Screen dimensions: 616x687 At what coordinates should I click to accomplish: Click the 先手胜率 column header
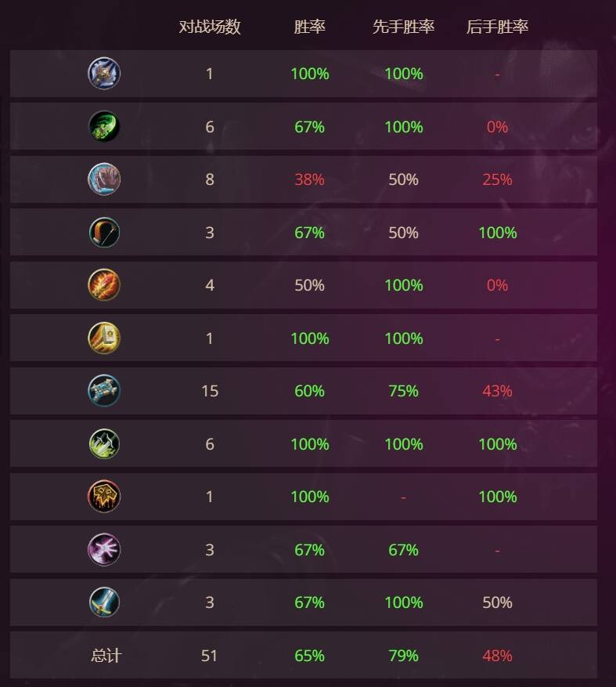[x=403, y=27]
